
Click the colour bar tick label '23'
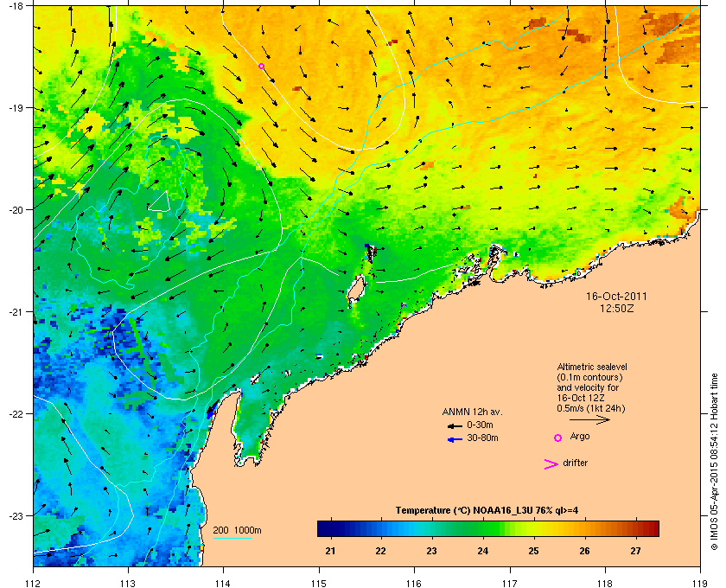pyautogui.click(x=431, y=551)
